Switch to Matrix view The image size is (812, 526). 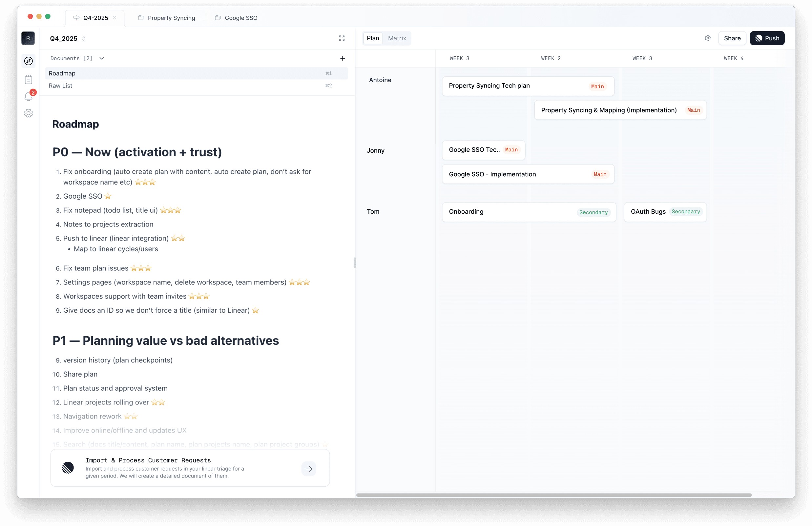point(397,38)
